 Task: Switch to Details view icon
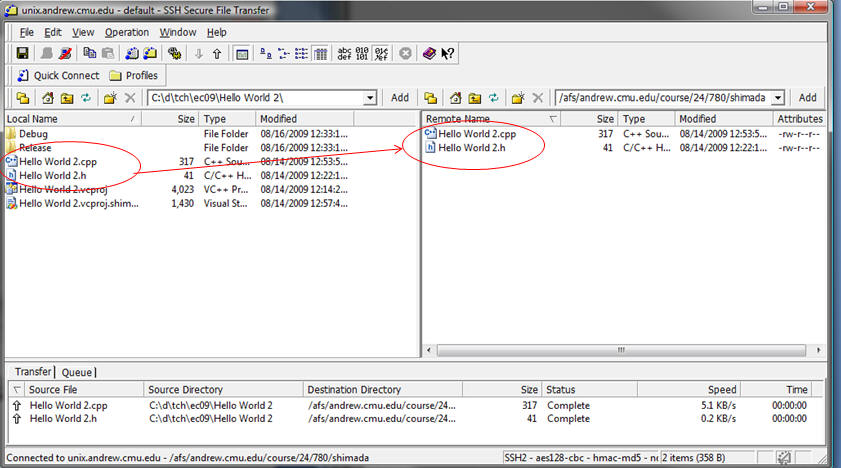320,53
